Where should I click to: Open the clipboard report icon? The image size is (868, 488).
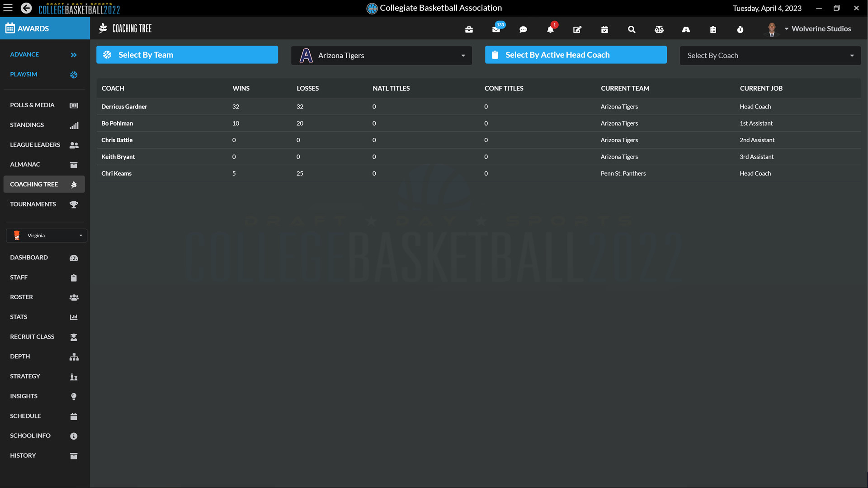click(x=713, y=29)
